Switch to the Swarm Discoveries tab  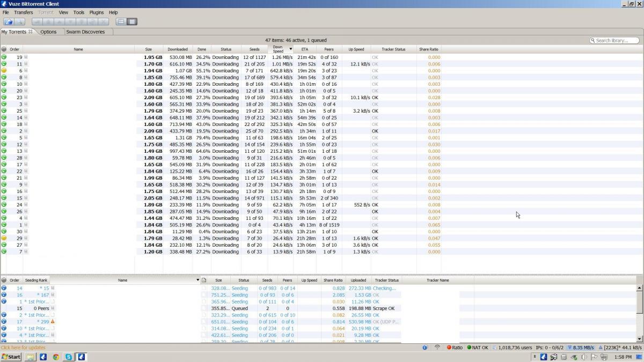pos(85,32)
